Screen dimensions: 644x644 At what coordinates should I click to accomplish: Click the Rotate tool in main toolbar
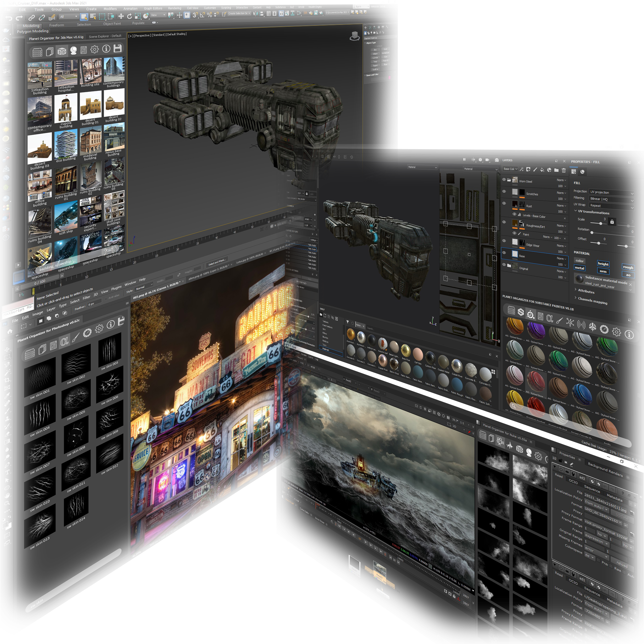click(129, 16)
